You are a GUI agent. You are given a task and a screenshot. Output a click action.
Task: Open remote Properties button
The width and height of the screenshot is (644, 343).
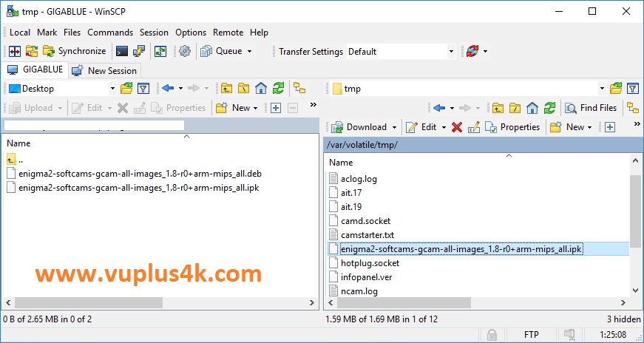point(512,127)
